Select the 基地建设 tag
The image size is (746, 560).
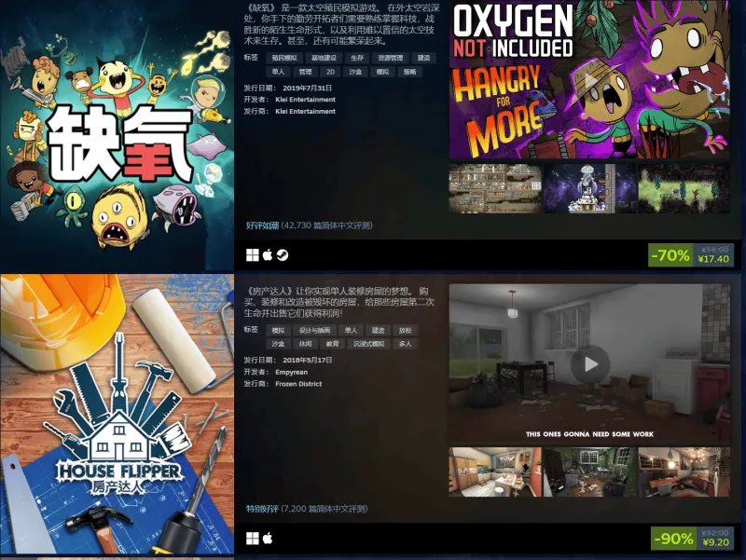click(x=324, y=58)
